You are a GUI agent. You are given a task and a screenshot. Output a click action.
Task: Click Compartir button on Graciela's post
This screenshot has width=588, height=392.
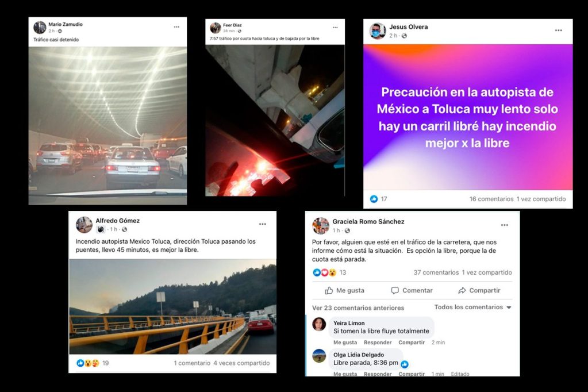(479, 290)
